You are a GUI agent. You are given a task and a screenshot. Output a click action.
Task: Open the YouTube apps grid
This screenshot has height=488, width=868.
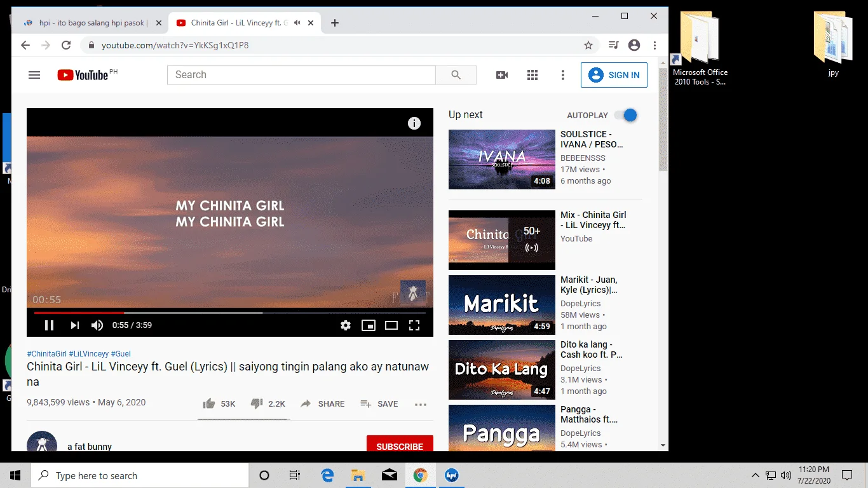pos(532,75)
